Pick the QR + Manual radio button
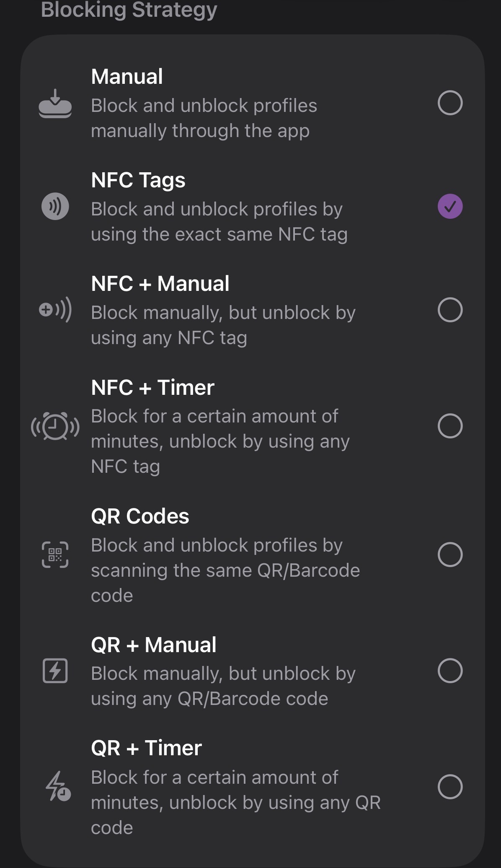Image resolution: width=501 pixels, height=868 pixels. pyautogui.click(x=450, y=671)
